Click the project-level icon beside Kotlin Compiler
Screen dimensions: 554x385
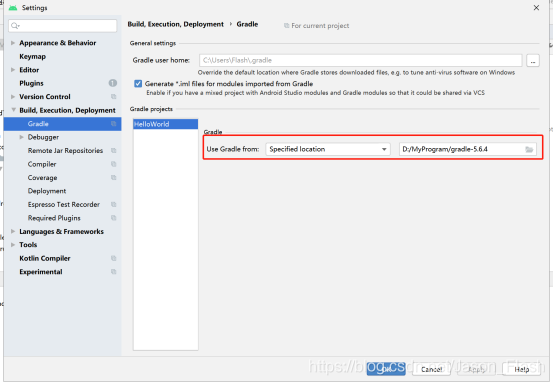click(113, 258)
